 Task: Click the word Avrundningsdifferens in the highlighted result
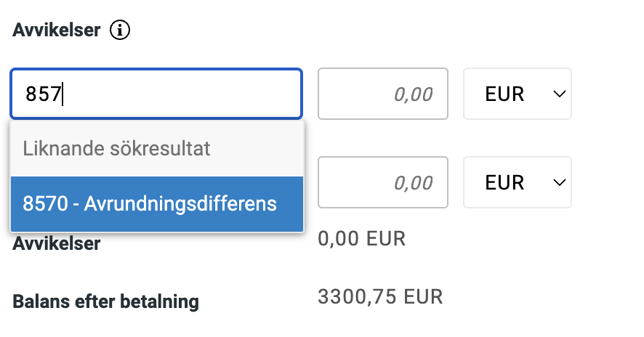coord(180,203)
